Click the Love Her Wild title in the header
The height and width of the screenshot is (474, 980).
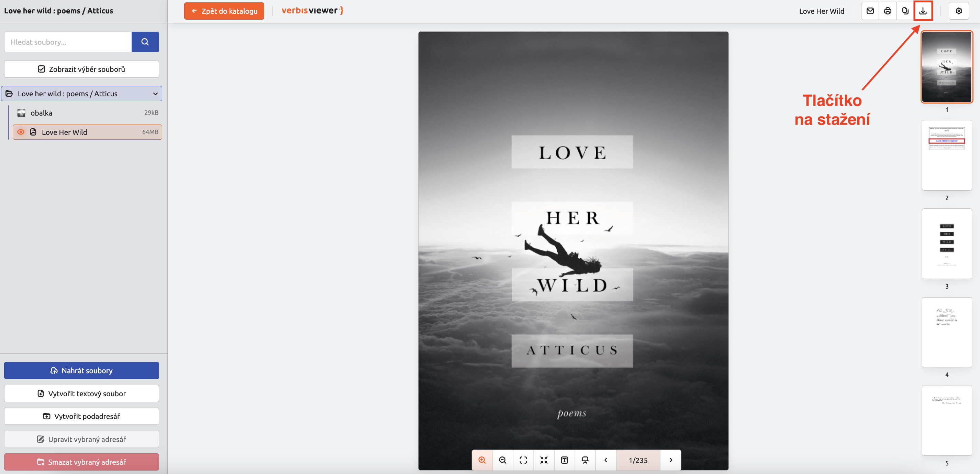click(x=822, y=11)
